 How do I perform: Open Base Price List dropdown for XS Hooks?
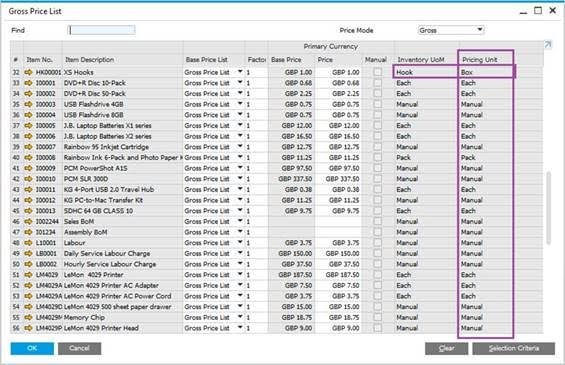pos(240,72)
